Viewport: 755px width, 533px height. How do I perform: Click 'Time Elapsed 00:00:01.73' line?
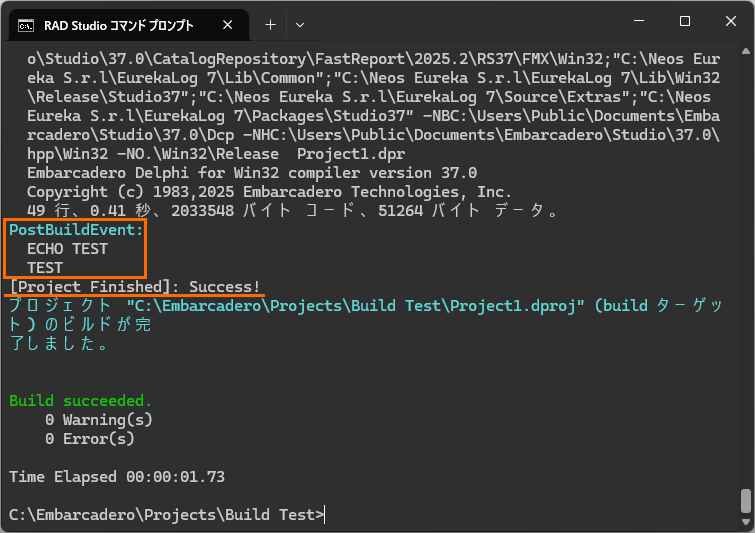pyautogui.click(x=117, y=477)
